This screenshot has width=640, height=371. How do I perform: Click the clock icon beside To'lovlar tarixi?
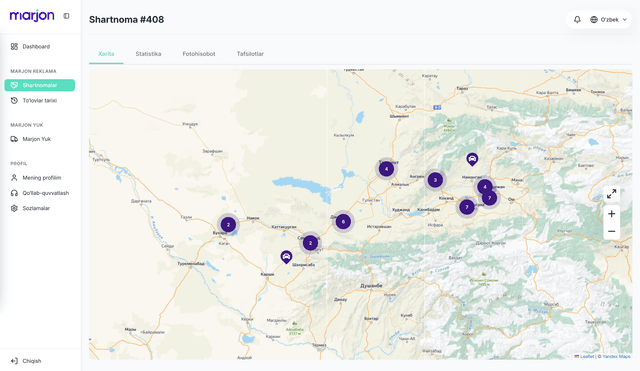coord(14,100)
